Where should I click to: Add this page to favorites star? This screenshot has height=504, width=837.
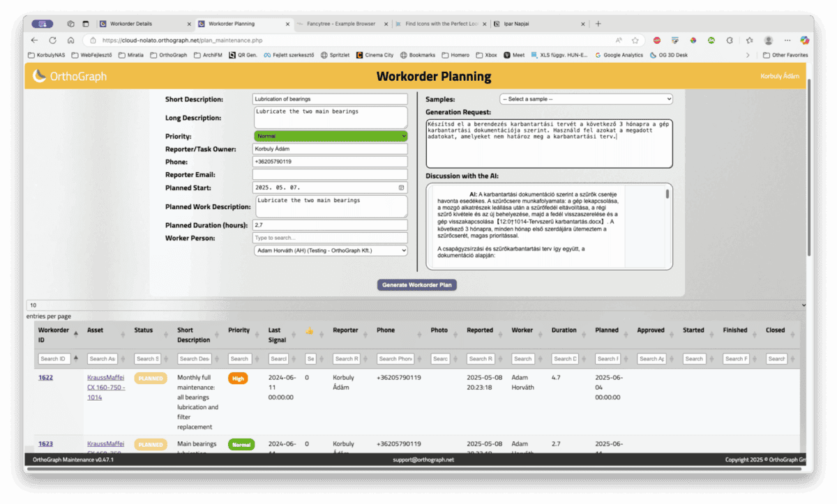pos(635,40)
